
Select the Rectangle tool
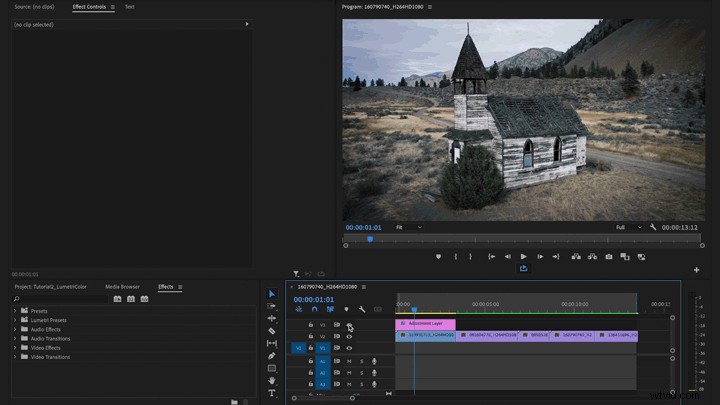point(272,368)
